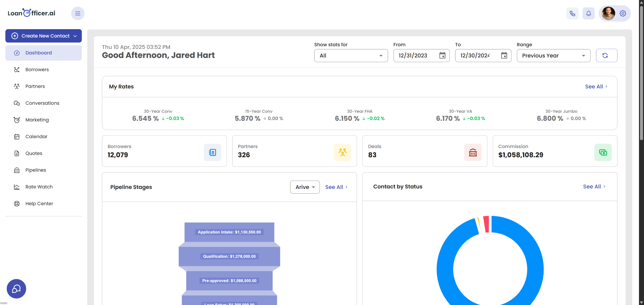
Task: Expand the Create New Contact button arrow
Action: point(75,36)
